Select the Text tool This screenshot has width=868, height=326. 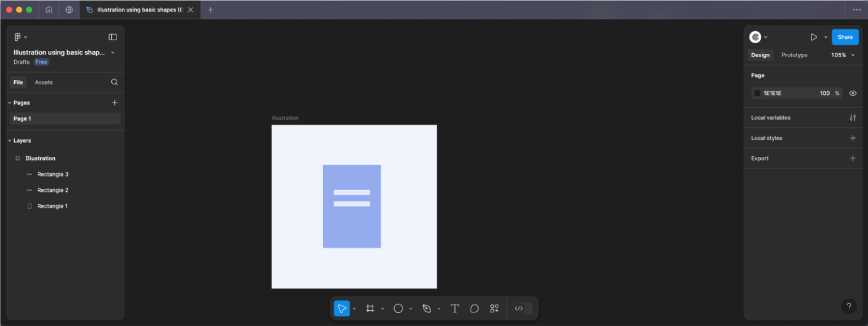point(455,308)
